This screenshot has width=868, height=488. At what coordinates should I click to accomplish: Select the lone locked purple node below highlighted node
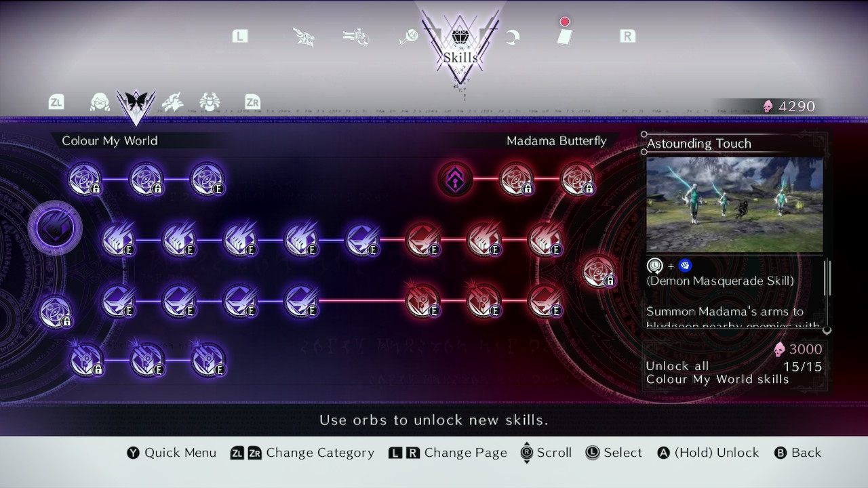56,312
